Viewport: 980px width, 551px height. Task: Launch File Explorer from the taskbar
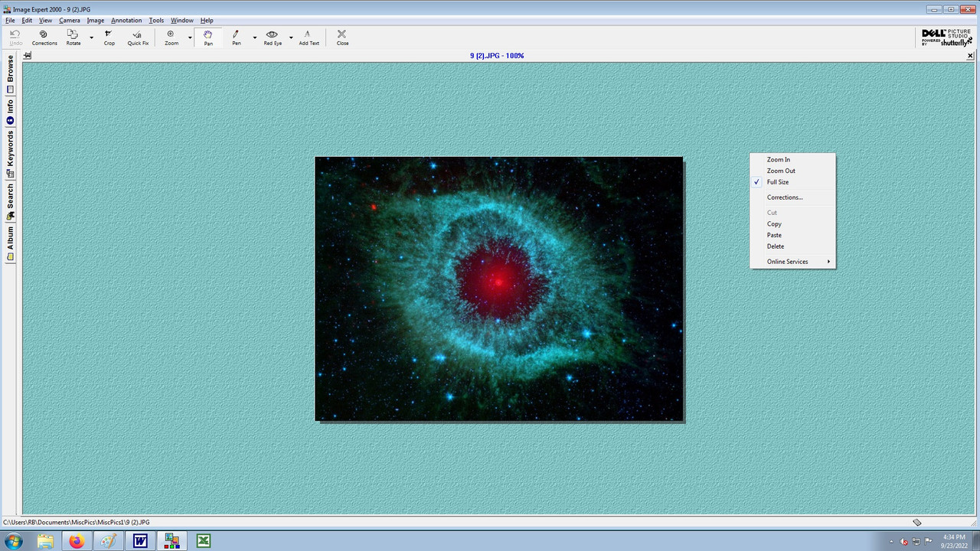coord(45,541)
